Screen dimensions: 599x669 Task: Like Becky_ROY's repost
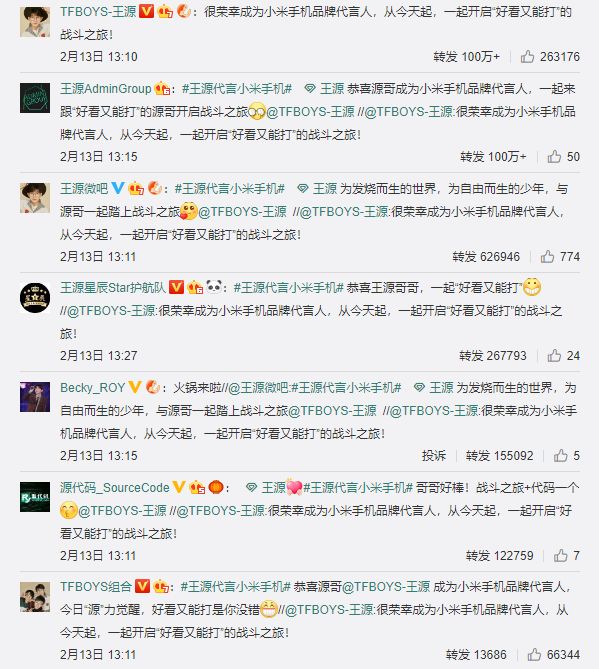point(561,456)
